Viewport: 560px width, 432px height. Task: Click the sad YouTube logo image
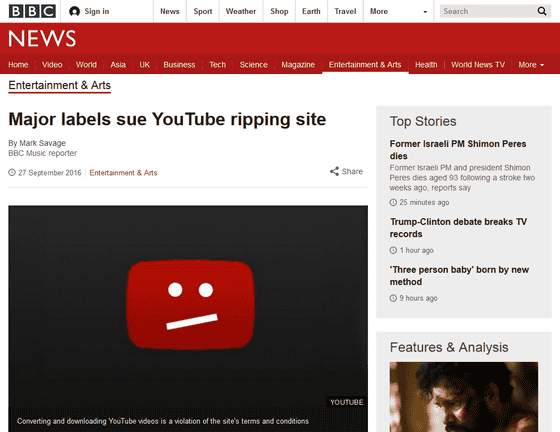(191, 305)
